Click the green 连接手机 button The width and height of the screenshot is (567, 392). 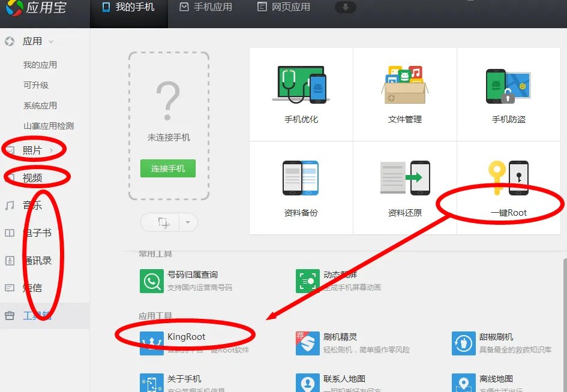click(x=169, y=168)
